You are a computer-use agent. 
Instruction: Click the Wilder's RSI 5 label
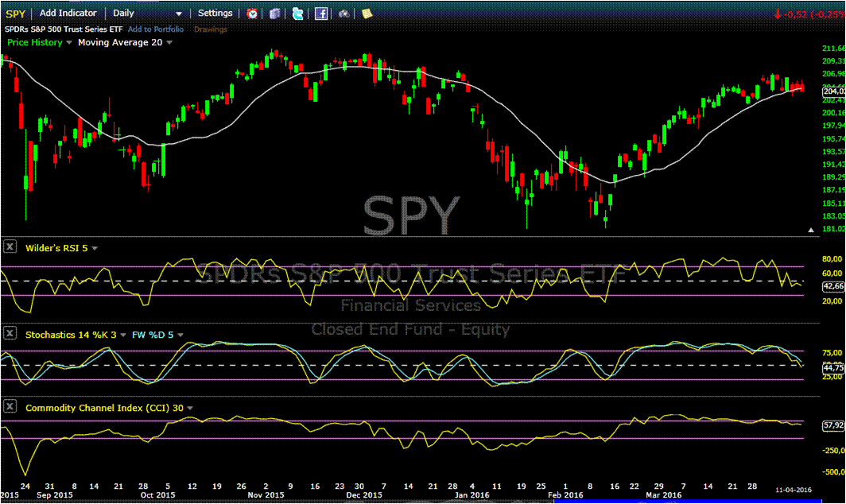(x=56, y=248)
